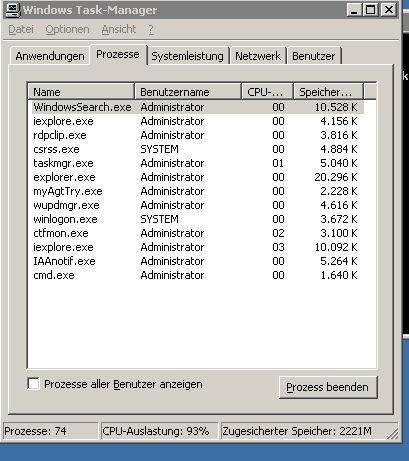Switch to the Netzwerk tab
This screenshot has width=409, height=461.
(258, 56)
